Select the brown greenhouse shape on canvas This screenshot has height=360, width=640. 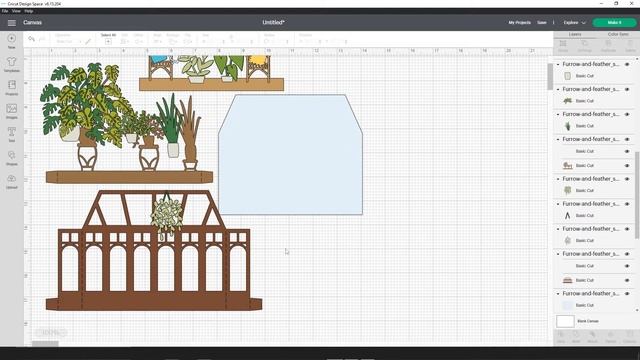pyautogui.click(x=154, y=250)
